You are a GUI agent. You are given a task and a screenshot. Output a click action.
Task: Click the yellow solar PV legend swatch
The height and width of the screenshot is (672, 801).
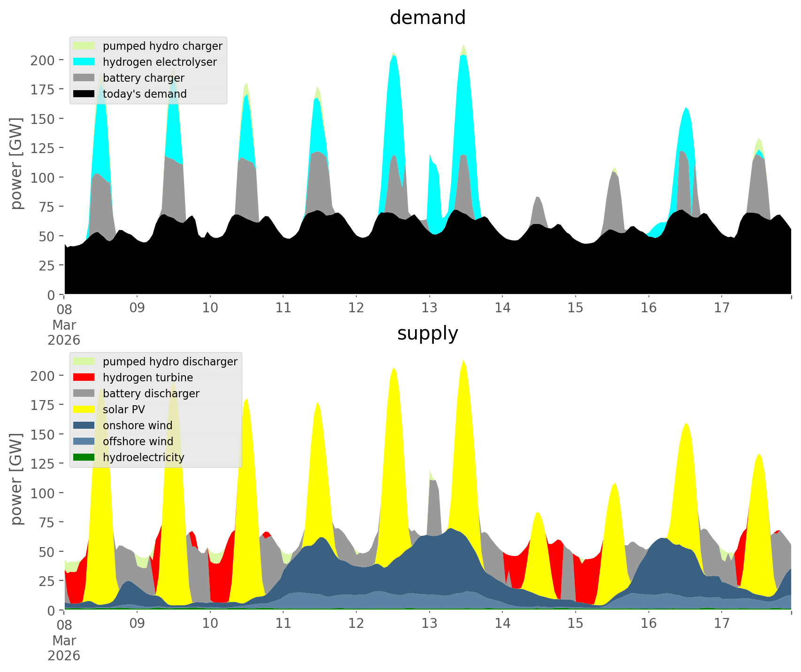point(84,409)
